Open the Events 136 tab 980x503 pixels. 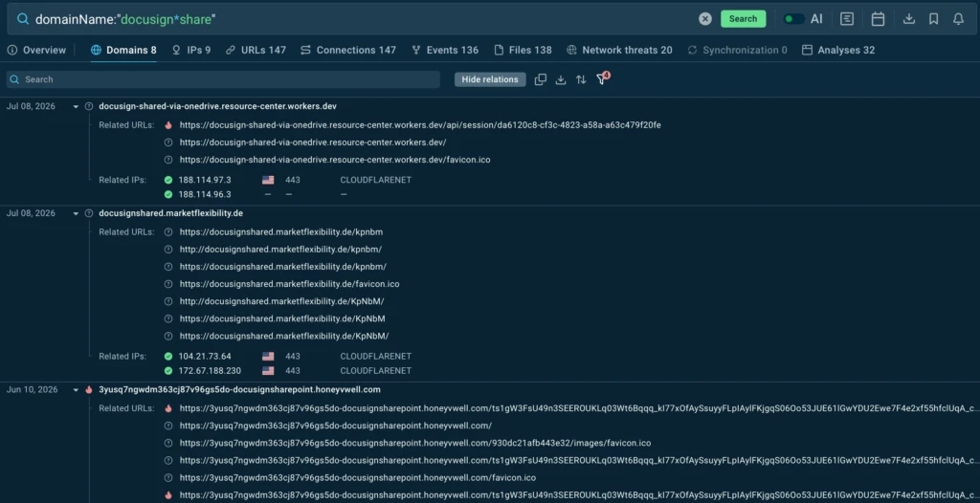[x=445, y=50]
